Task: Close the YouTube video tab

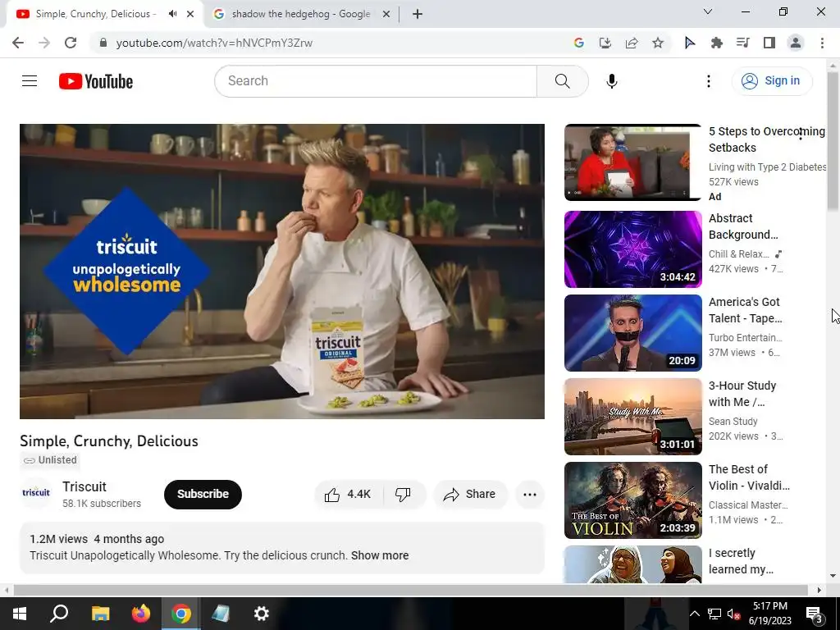Action: tap(190, 14)
